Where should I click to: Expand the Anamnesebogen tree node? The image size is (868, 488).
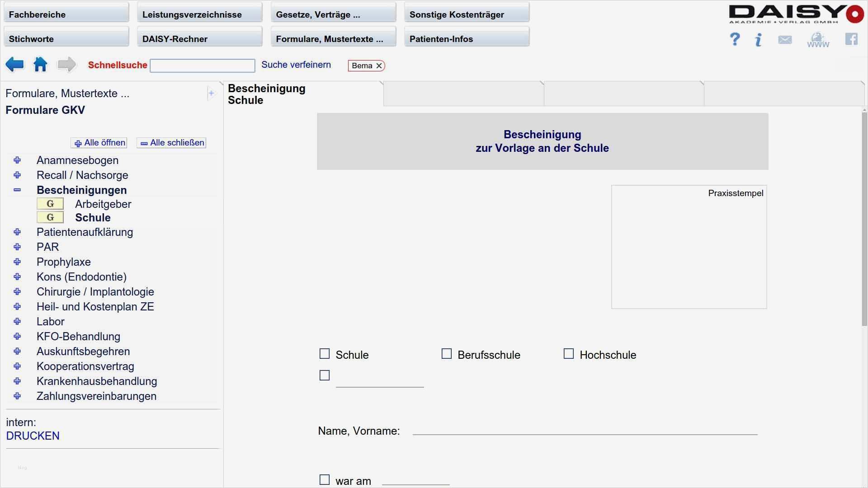coord(17,160)
